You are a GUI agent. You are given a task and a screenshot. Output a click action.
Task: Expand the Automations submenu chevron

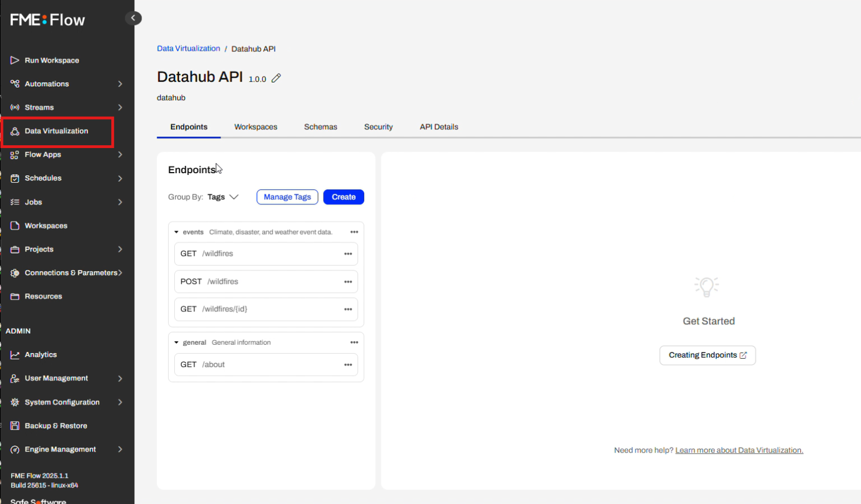point(120,84)
